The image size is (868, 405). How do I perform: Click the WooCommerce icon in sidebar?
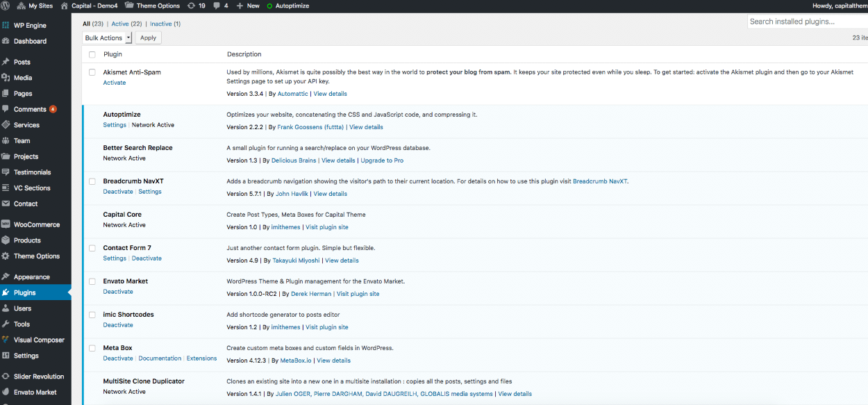(x=6, y=224)
